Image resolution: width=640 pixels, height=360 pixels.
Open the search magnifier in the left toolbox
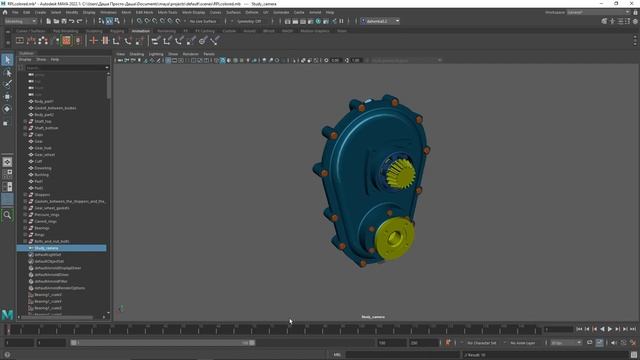tap(7, 215)
